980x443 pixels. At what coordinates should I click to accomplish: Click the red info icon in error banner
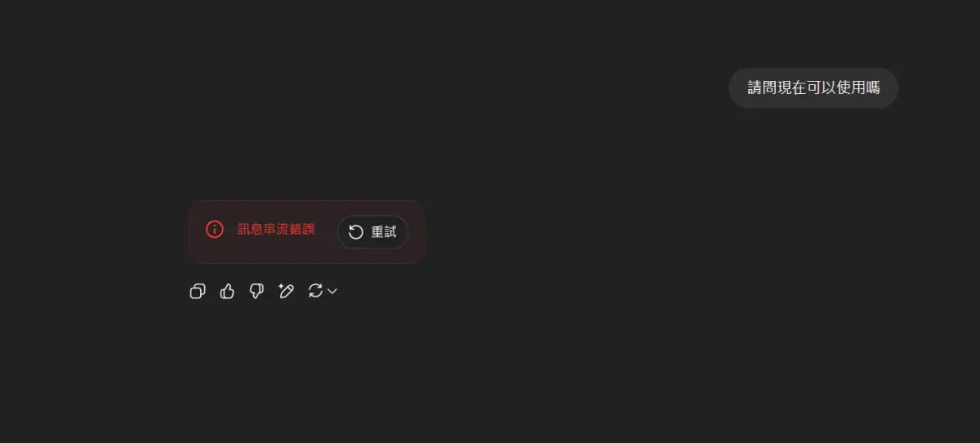click(x=214, y=230)
